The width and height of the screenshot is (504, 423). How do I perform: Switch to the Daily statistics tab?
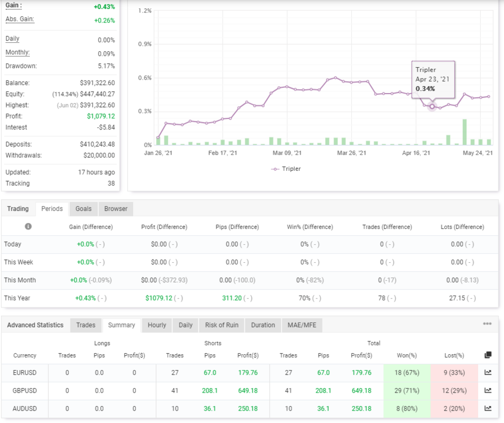coord(185,325)
